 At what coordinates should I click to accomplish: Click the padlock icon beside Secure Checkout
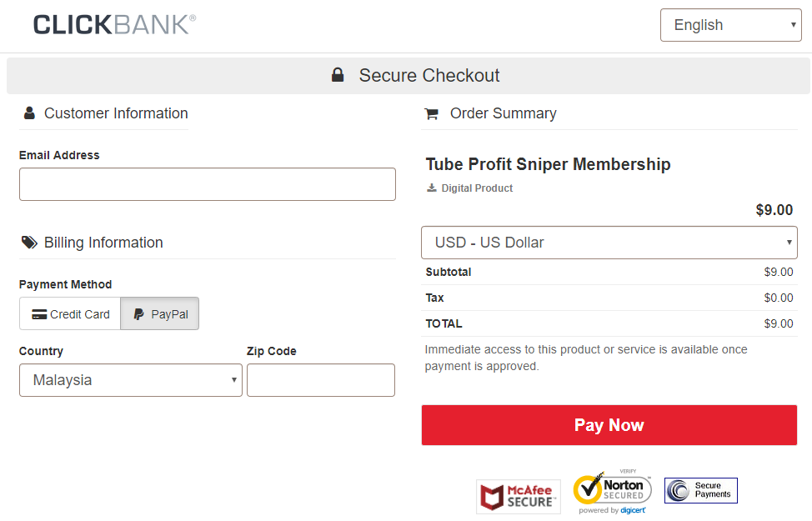338,75
